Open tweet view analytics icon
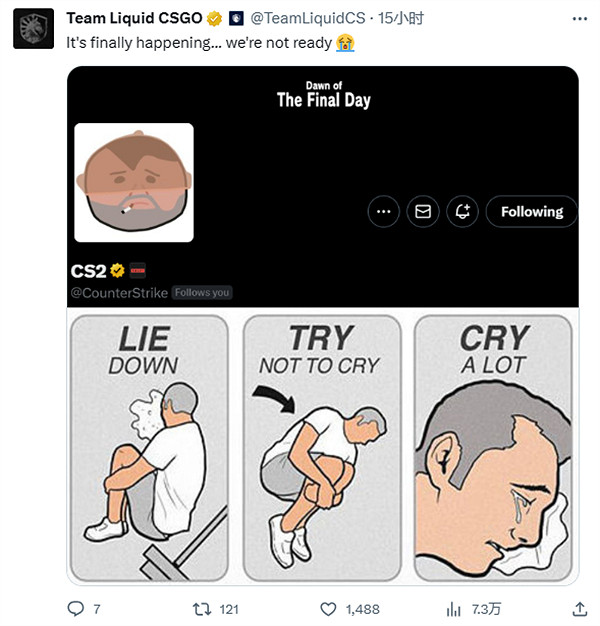Image resolution: width=600 pixels, height=626 pixels. tap(453, 608)
